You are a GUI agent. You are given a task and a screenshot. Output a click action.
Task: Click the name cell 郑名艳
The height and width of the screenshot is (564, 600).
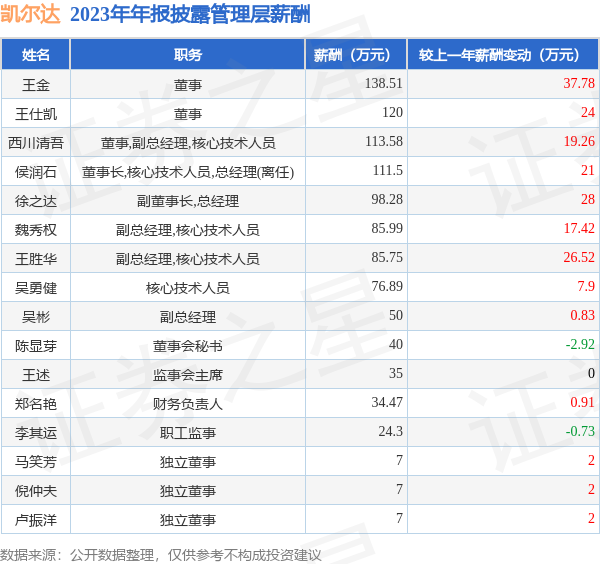pos(36,404)
